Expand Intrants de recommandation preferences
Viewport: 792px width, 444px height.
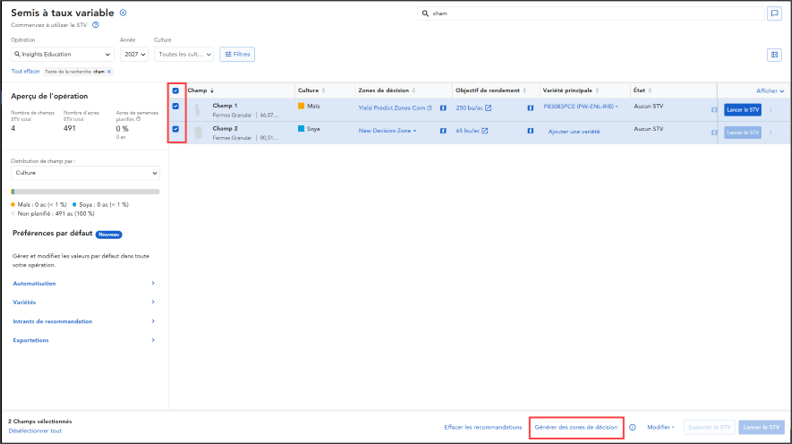click(x=84, y=321)
